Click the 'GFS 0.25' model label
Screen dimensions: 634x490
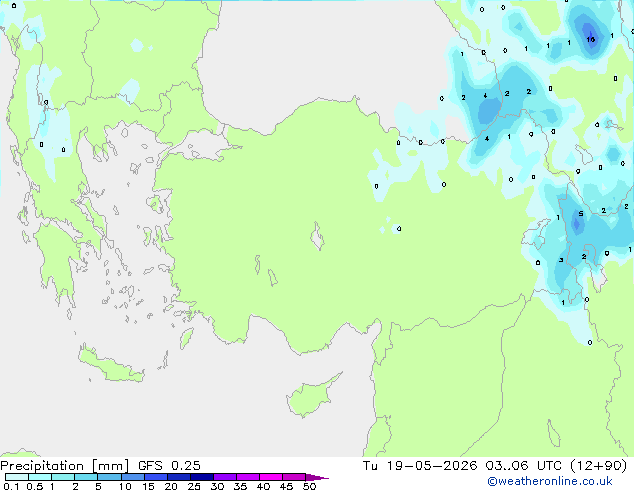(x=169, y=466)
